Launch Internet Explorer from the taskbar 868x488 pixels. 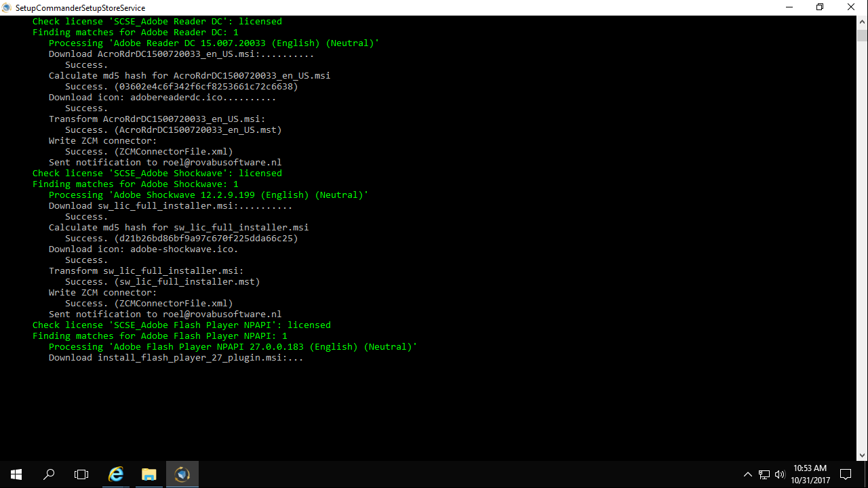pos(117,474)
